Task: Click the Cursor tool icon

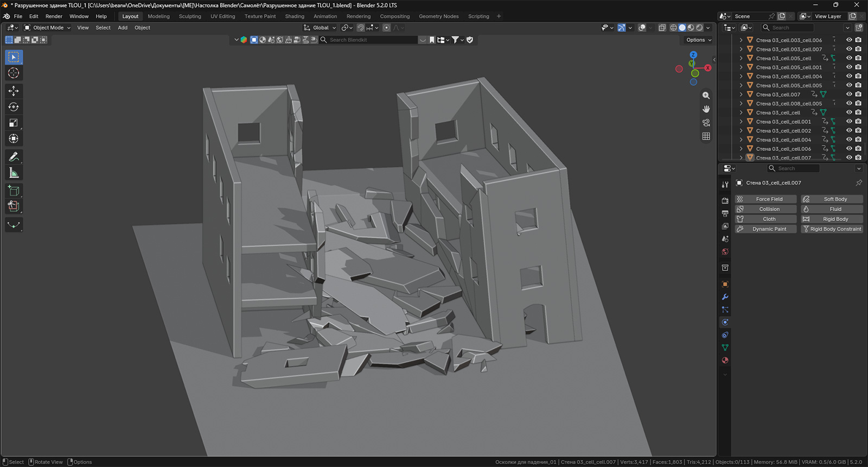Action: pos(14,73)
